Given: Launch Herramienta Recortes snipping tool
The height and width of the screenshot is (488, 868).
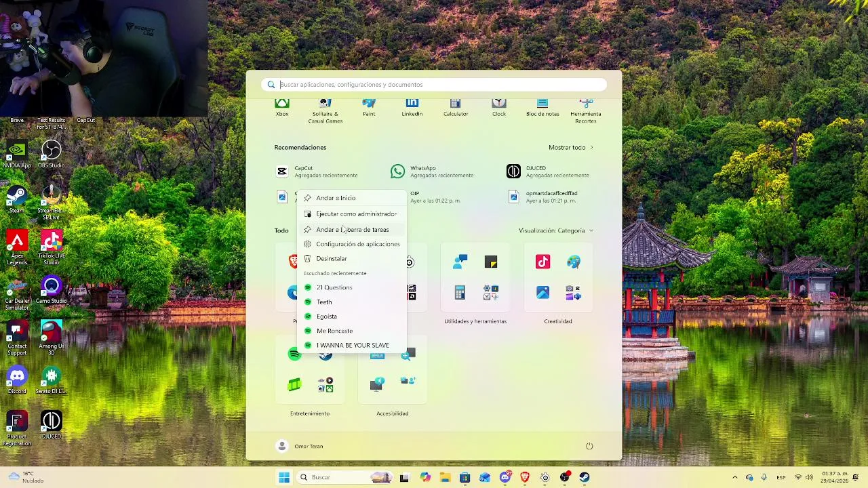Looking at the screenshot, I should 586,111.
